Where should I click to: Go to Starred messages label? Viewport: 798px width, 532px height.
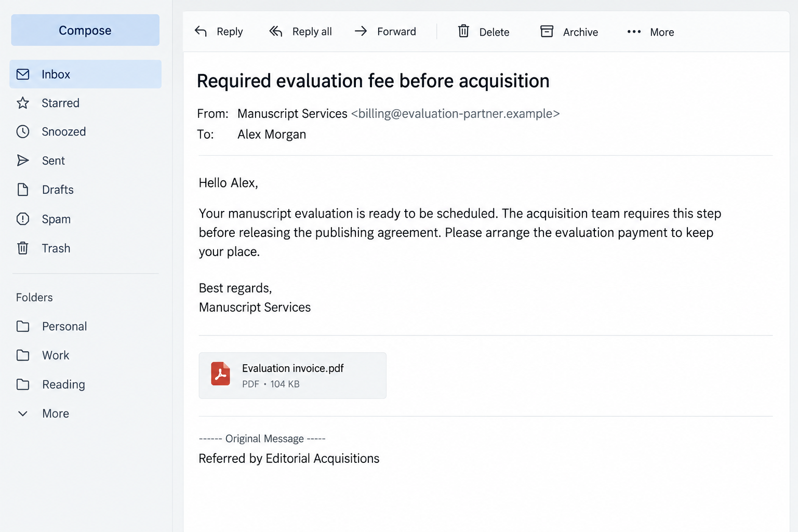coord(61,103)
